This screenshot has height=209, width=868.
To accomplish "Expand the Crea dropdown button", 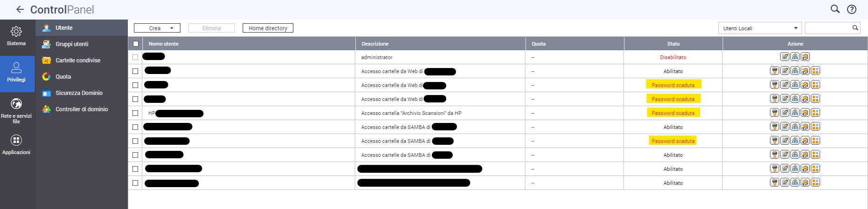I will click(157, 28).
